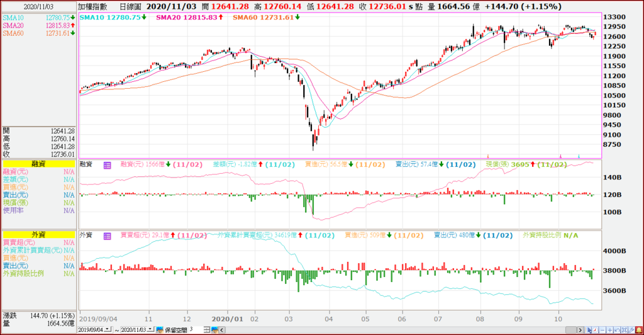Viewport: 644px width, 335px height.
Task: Click the 買進(元) 56.5億 legend
Action: pos(345,165)
